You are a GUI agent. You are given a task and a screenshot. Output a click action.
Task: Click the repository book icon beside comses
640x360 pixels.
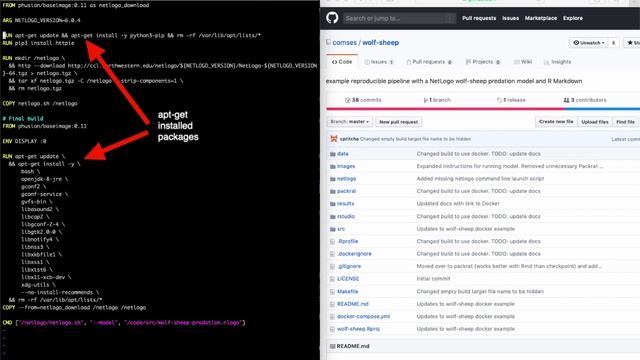pos(328,42)
